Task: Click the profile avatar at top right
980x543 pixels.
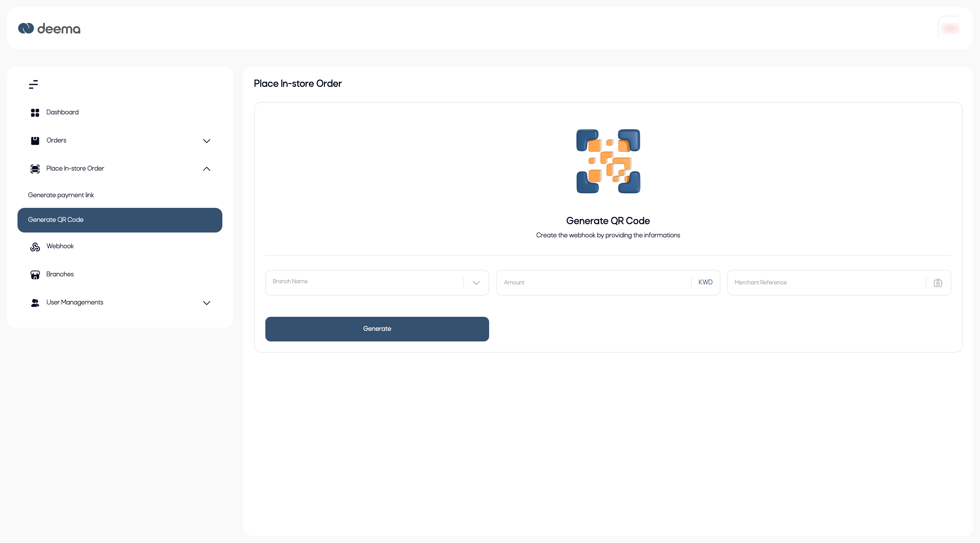Action: pos(950,28)
